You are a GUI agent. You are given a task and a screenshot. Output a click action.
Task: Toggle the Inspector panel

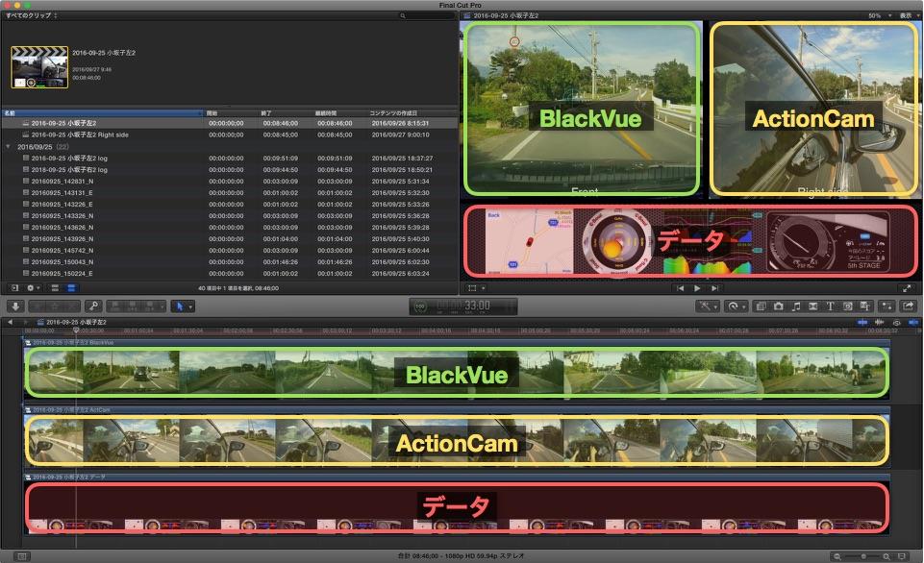click(x=887, y=306)
